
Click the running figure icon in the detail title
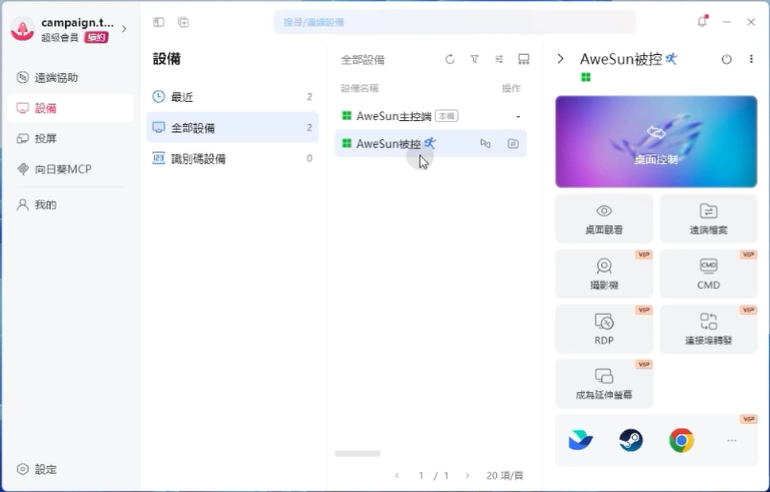pos(671,59)
